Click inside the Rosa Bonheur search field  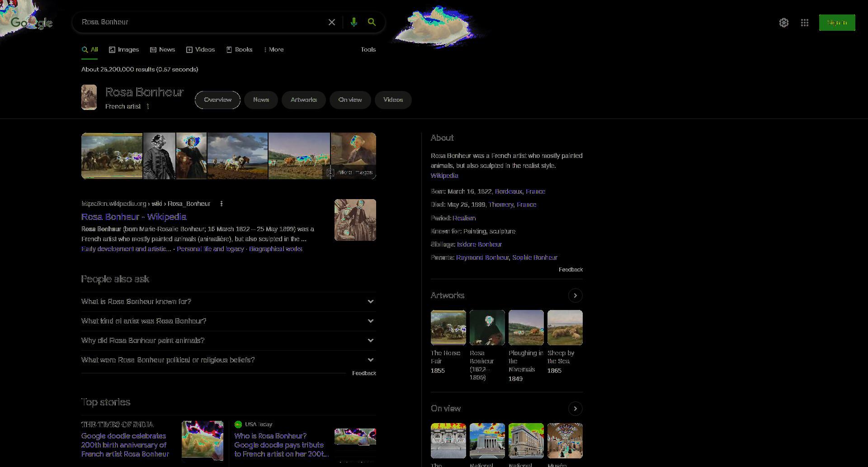[201, 22]
